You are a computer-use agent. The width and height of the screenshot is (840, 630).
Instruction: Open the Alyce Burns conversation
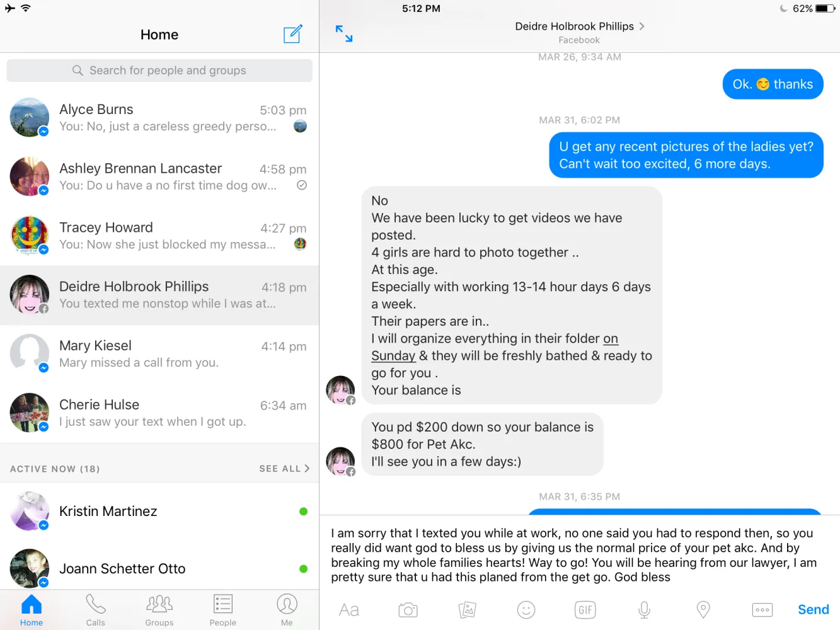click(159, 118)
